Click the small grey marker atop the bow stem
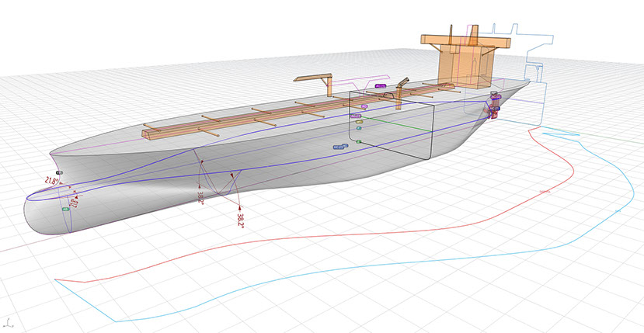The image size is (644, 333). coord(59,172)
